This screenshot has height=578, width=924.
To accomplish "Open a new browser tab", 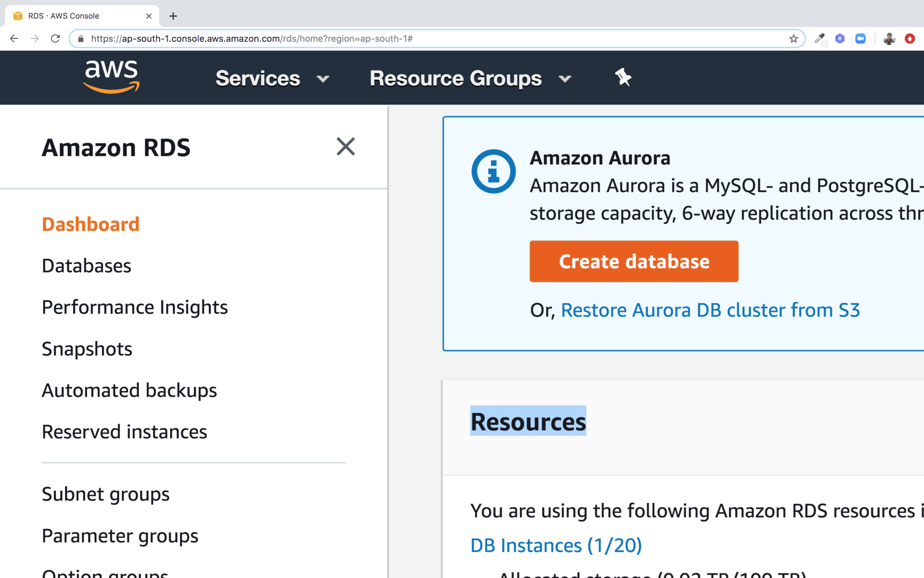I will pyautogui.click(x=173, y=16).
